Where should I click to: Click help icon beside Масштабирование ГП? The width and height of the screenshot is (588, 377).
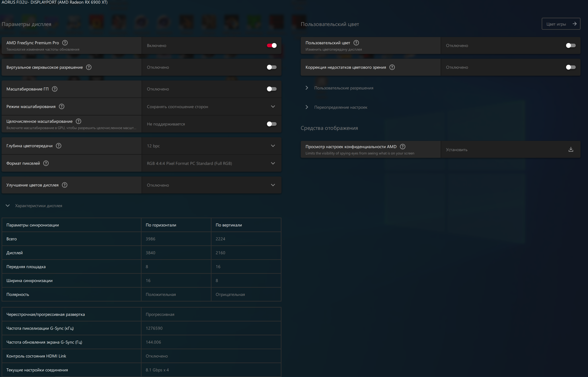[x=55, y=89]
